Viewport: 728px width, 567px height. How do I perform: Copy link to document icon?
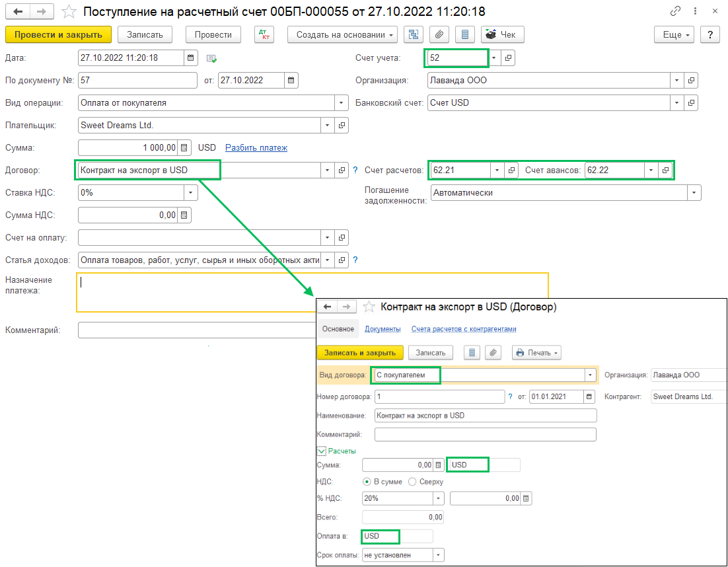(675, 11)
